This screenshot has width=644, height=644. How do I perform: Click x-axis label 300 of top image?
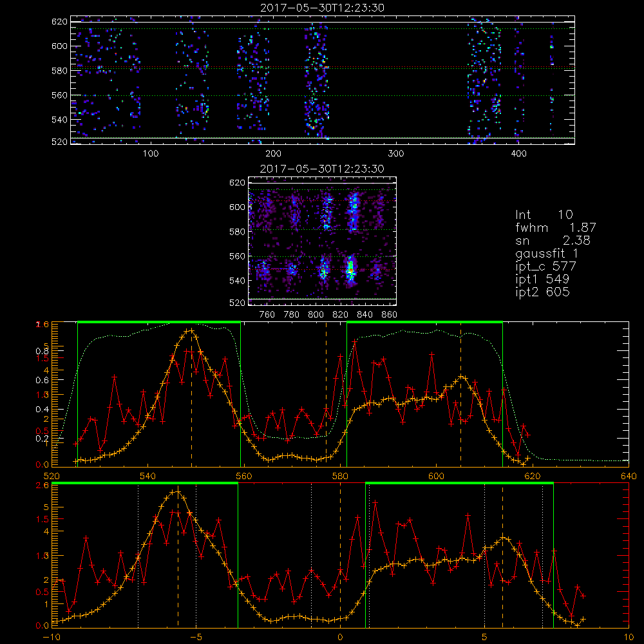(396, 154)
